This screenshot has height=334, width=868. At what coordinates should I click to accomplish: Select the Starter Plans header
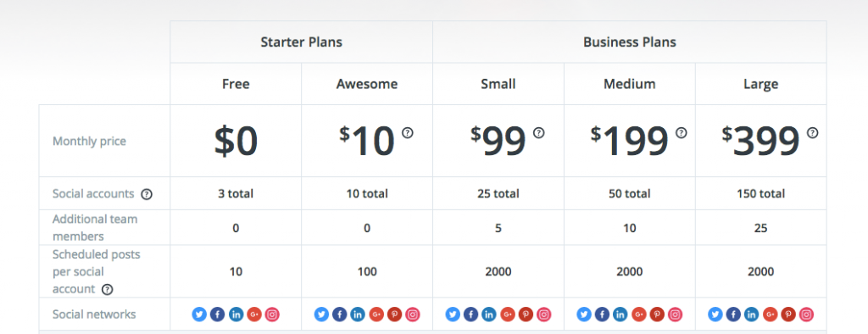click(301, 42)
